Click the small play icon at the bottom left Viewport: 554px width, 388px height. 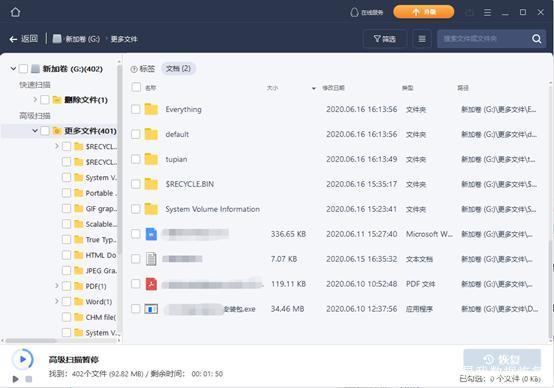tap(15, 379)
